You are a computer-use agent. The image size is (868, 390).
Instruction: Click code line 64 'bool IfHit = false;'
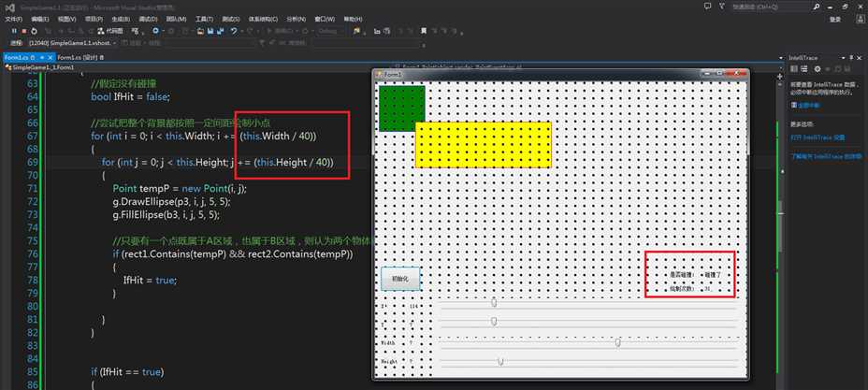[x=131, y=96]
